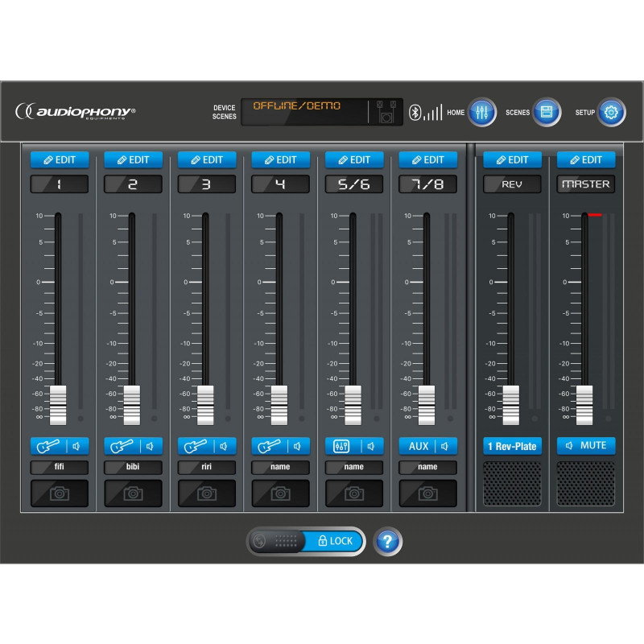
Task: Toggle the LOCK switch
Action: click(306, 541)
